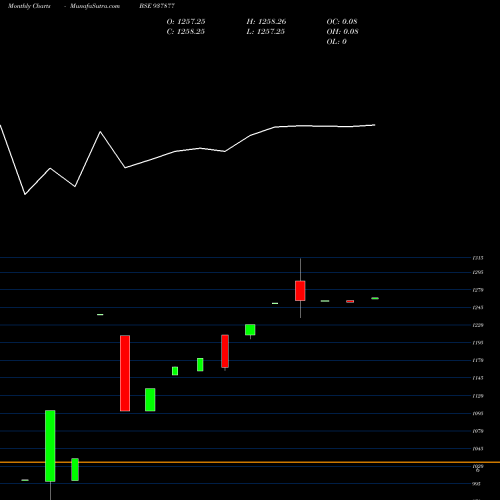Screen dimensions: 500x500
Task: Click the largest red candle body
Action: point(125,373)
